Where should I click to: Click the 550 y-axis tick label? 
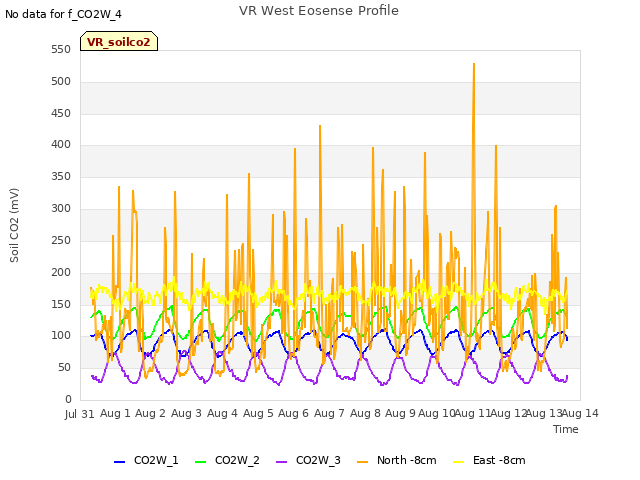pyautogui.click(x=61, y=49)
